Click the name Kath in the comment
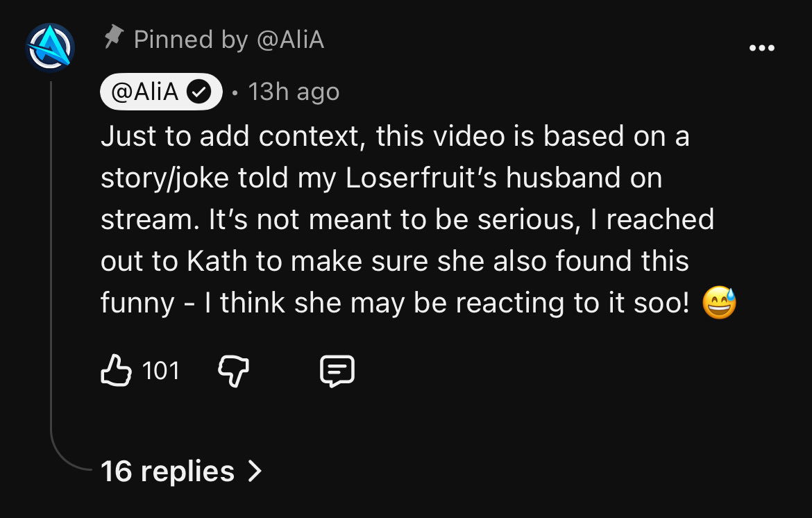 (217, 260)
